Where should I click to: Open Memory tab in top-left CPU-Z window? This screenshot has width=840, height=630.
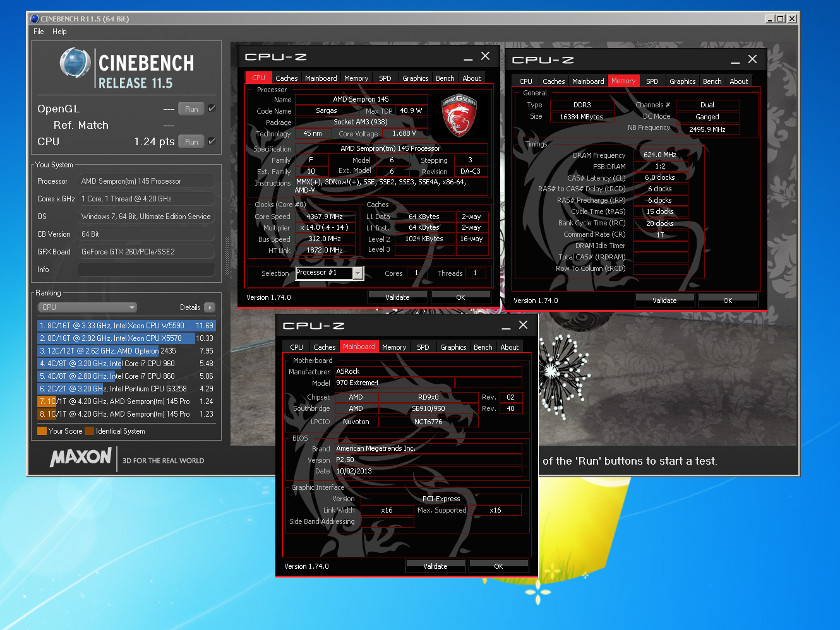tap(356, 78)
